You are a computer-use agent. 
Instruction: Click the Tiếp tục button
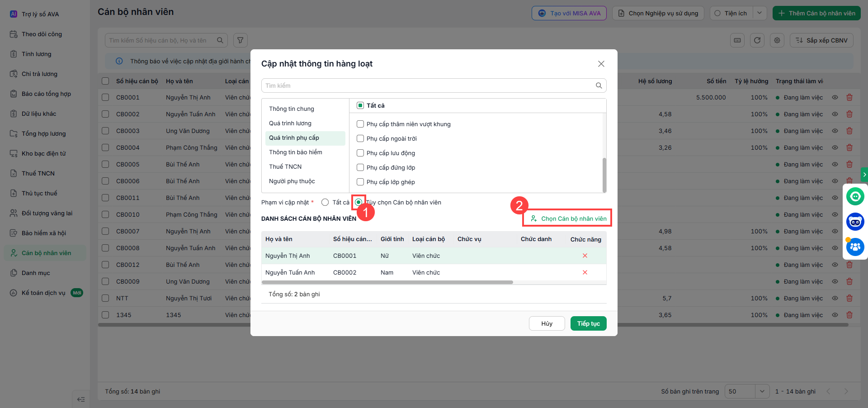589,323
